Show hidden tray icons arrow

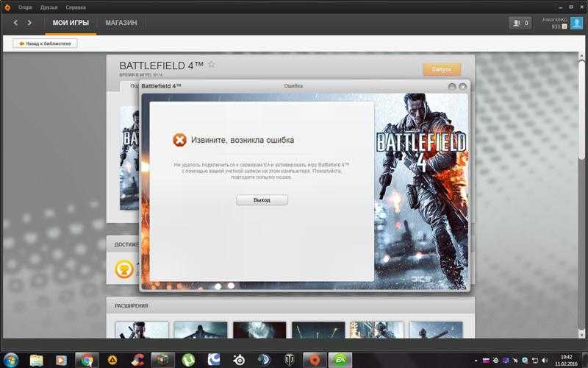click(x=476, y=361)
